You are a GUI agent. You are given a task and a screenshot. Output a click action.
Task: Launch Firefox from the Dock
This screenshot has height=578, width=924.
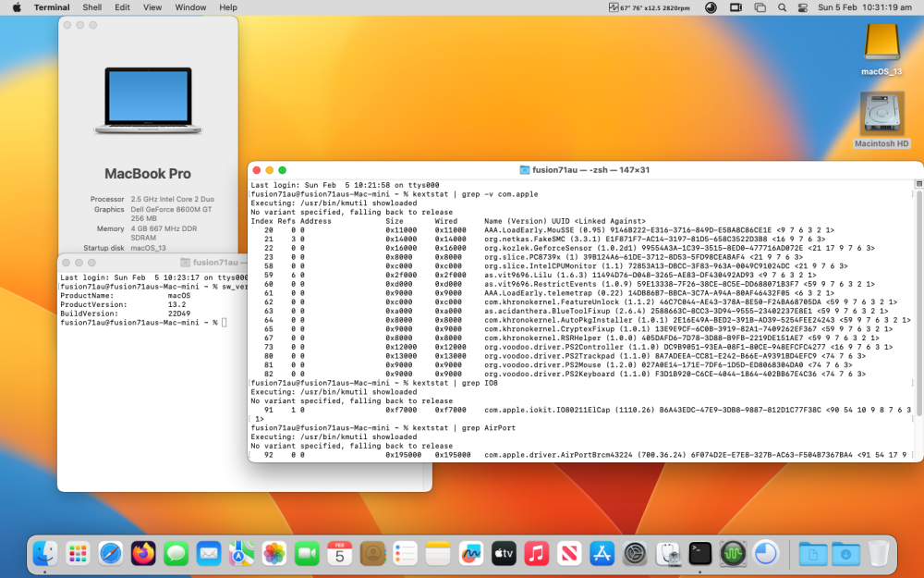tap(143, 554)
